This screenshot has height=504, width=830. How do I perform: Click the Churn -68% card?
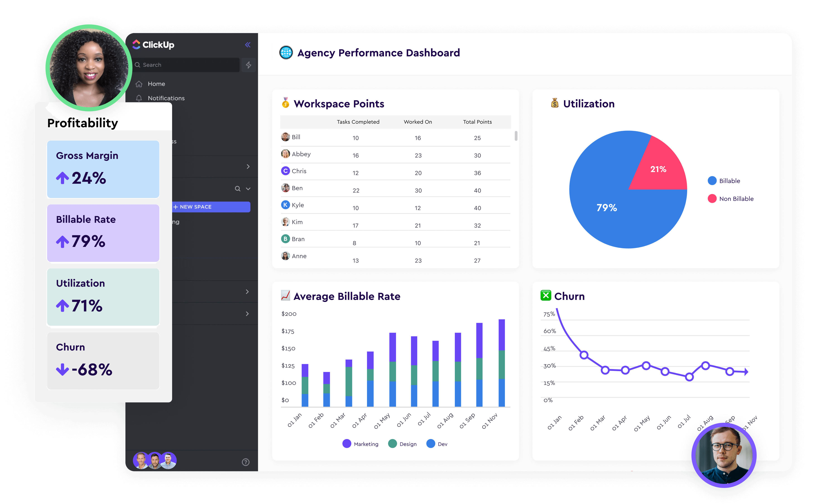103,361
